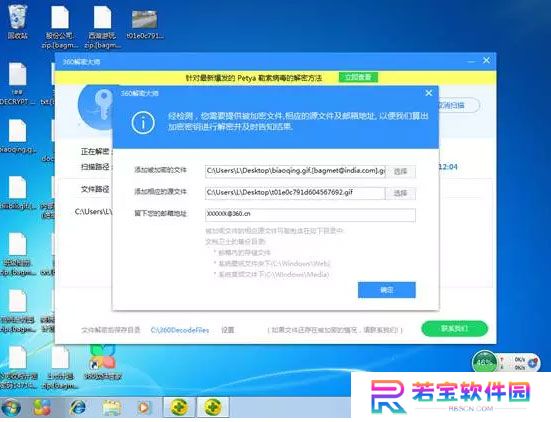Click 设置 link beside save directory
Viewport: 551px width, 422px height.
[228, 330]
